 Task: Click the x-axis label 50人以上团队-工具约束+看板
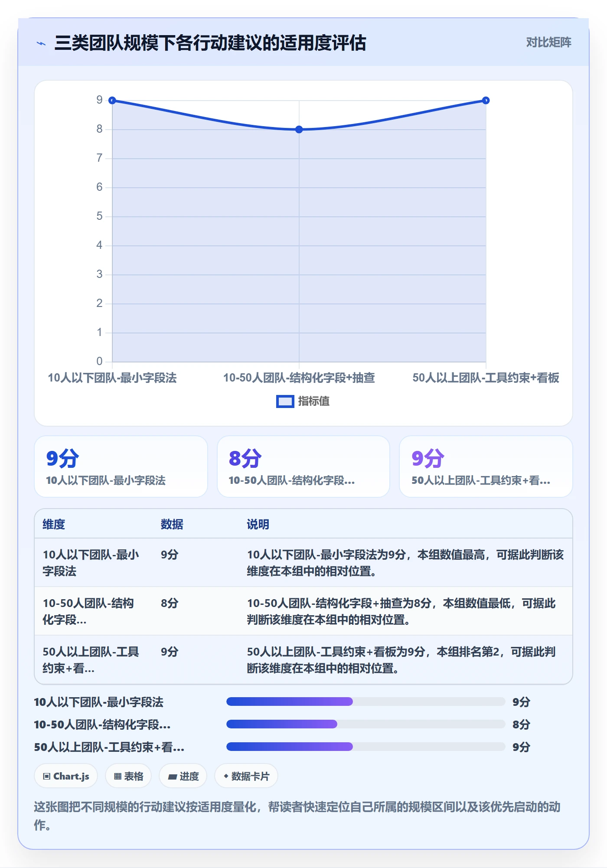(486, 378)
